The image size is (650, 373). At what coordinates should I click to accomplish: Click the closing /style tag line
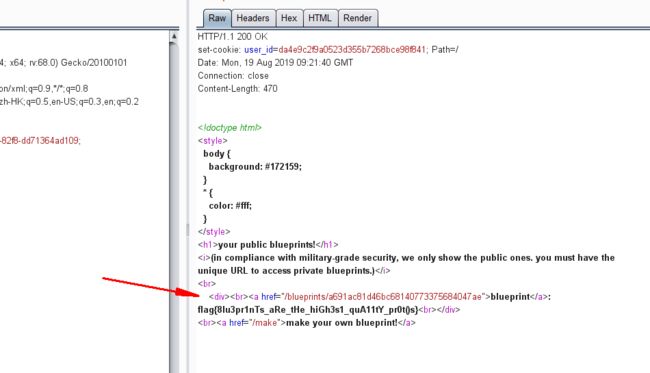point(214,232)
